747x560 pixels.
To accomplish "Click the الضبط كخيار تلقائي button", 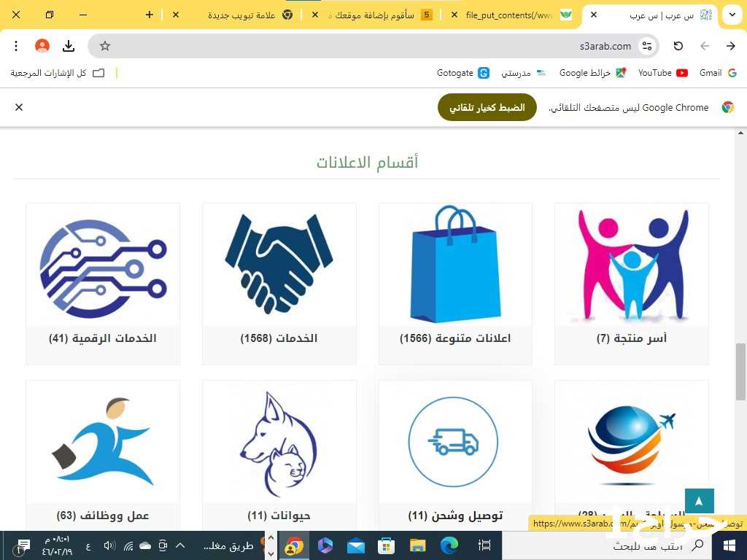I will click(487, 108).
